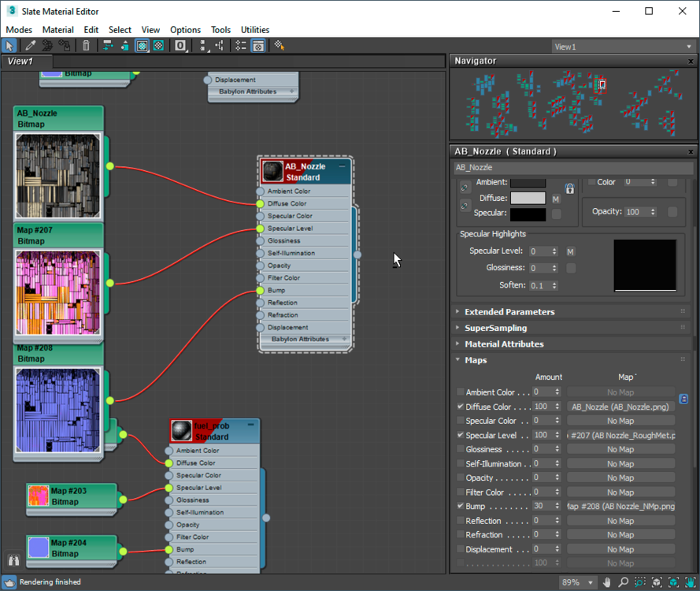Expand the Extended Parameters rollout

click(509, 312)
